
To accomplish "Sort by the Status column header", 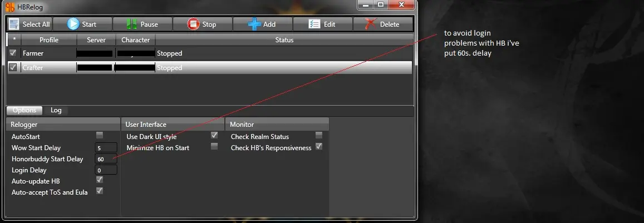I will click(284, 40).
